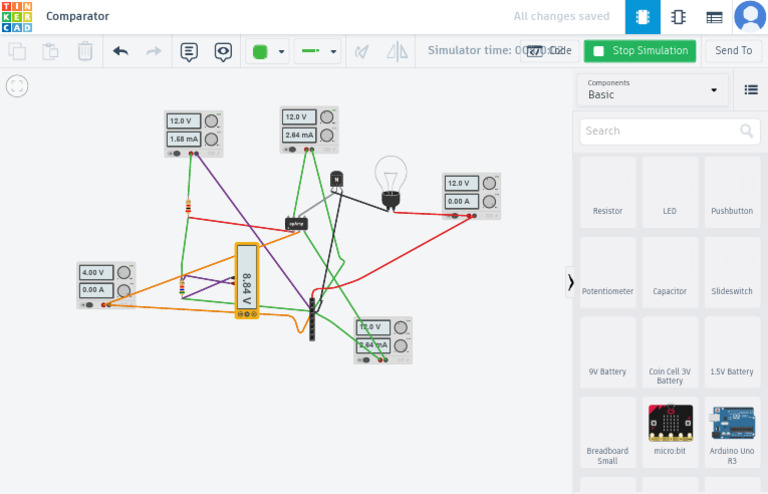
Task: Click the Paste icon in toolbar
Action: pos(50,51)
